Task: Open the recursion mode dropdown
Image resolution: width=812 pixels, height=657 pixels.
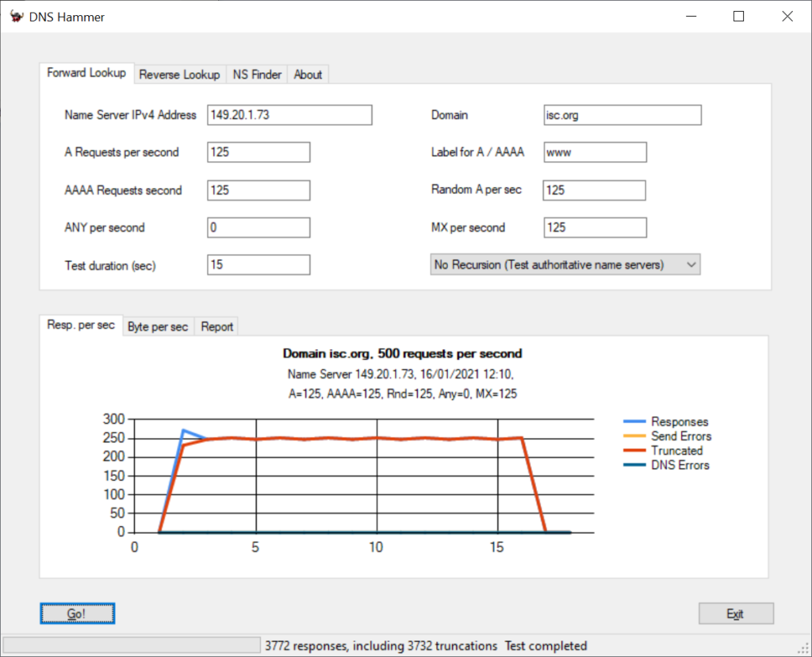Action: point(691,264)
